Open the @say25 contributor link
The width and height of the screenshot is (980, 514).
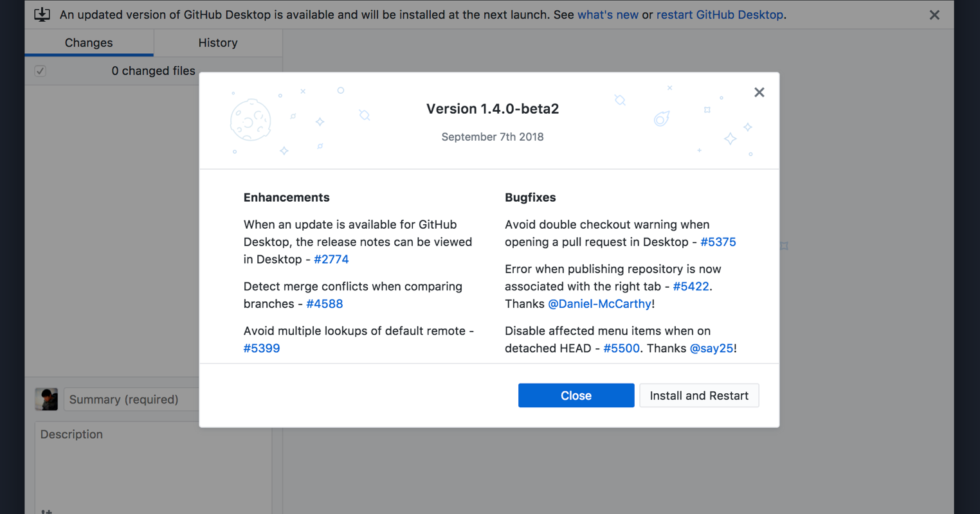point(711,348)
